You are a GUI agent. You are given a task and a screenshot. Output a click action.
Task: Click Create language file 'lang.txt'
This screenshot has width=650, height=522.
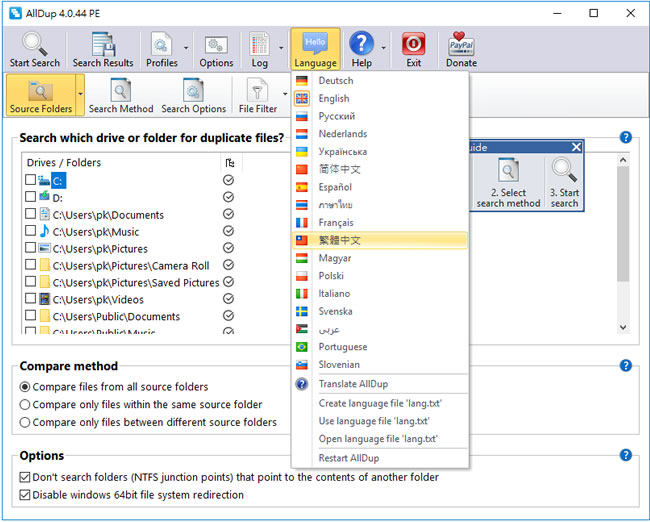tap(380, 403)
